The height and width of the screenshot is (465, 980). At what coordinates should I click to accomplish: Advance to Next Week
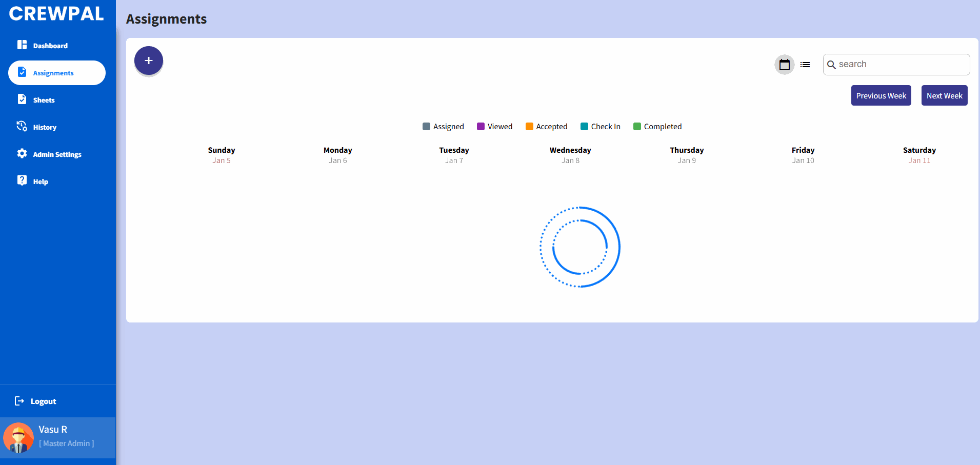(x=944, y=96)
